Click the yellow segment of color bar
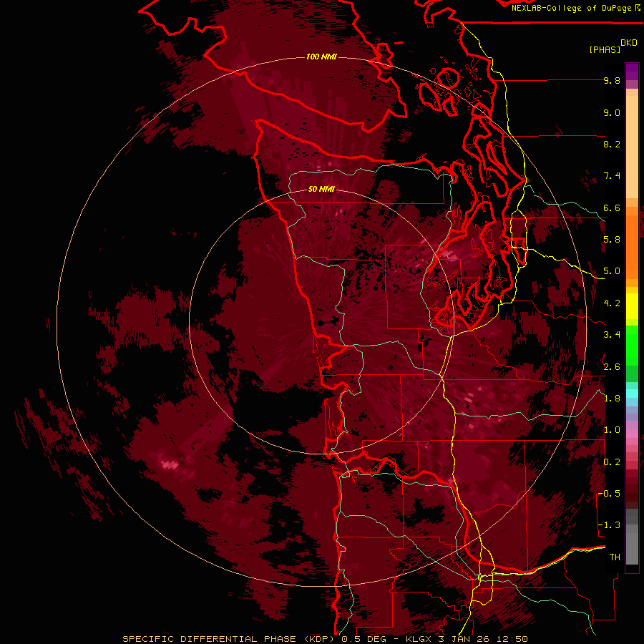Image resolution: width=644 pixels, height=644 pixels. click(632, 306)
